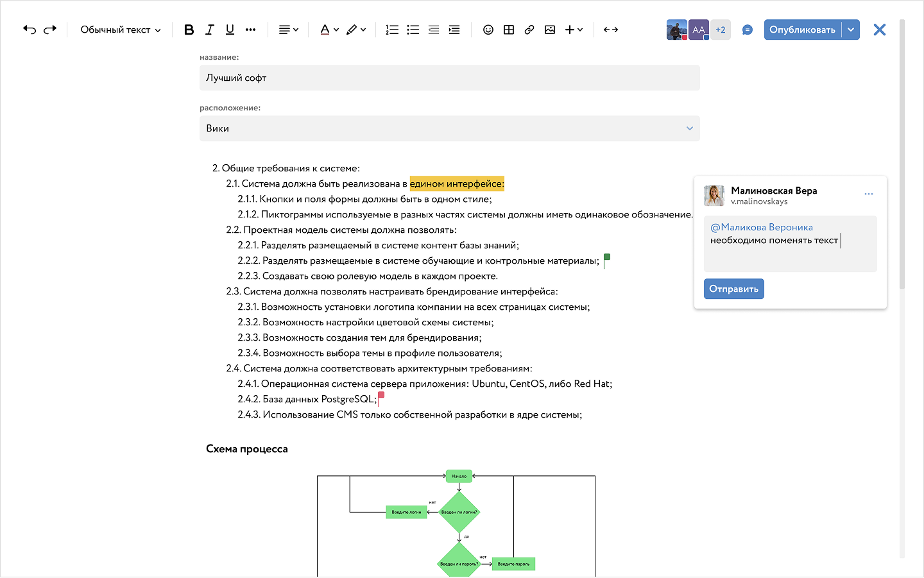Open the comments panel icon
The width and height of the screenshot is (924, 578).
[748, 30]
